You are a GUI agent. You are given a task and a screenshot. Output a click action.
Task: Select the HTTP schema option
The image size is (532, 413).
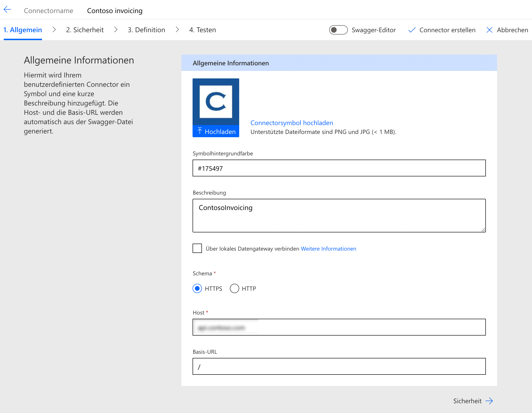234,288
